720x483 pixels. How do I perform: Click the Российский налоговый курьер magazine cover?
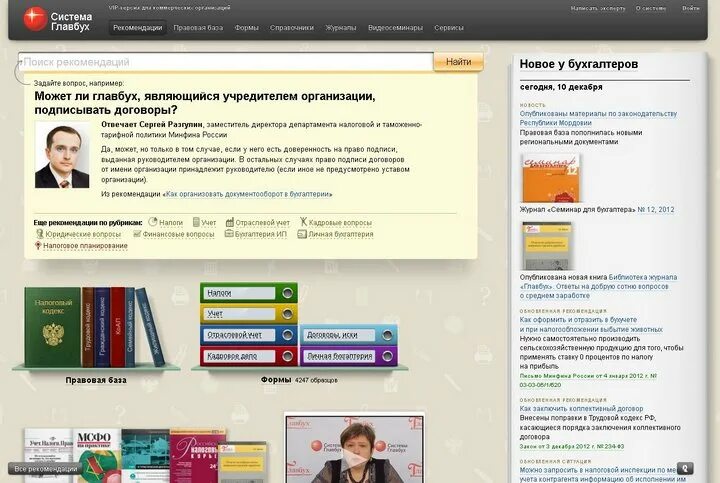tap(197, 456)
